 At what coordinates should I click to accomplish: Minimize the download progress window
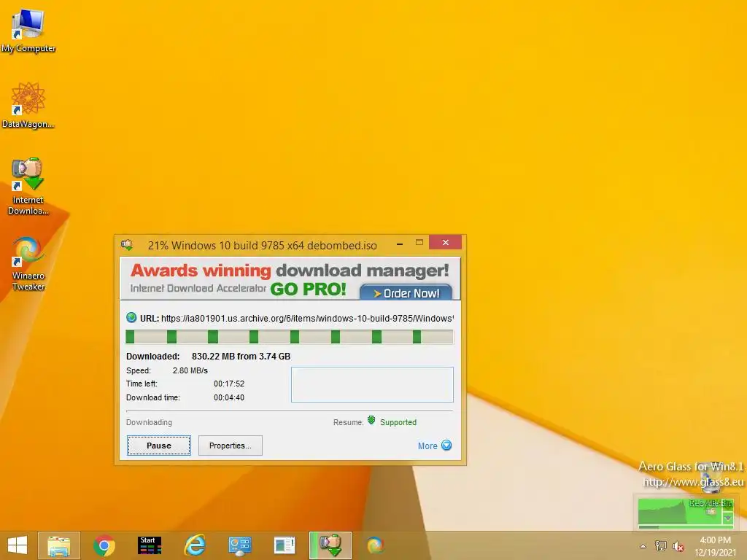click(x=400, y=243)
